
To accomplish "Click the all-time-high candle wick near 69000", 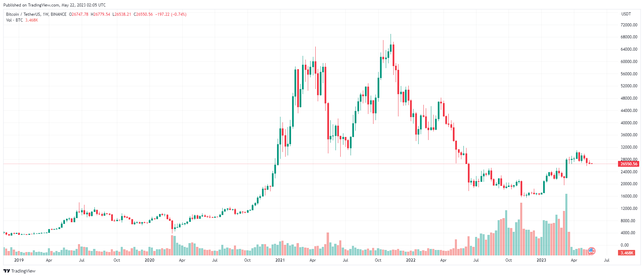I will click(x=391, y=38).
